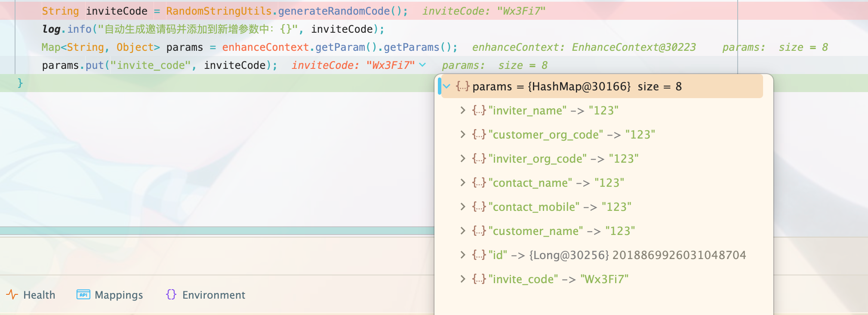868x315 pixels.
Task: Open the Environment tab label
Action: click(213, 295)
